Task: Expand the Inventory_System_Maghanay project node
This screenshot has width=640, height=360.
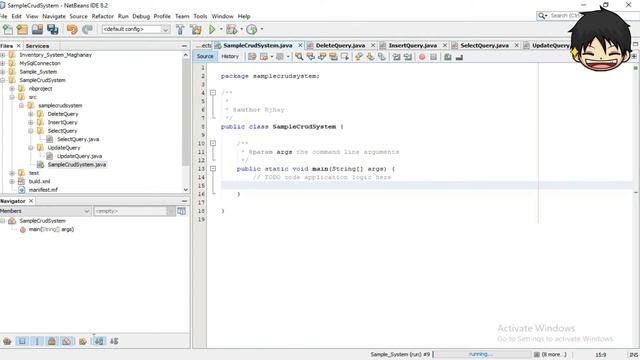Action: point(2,55)
